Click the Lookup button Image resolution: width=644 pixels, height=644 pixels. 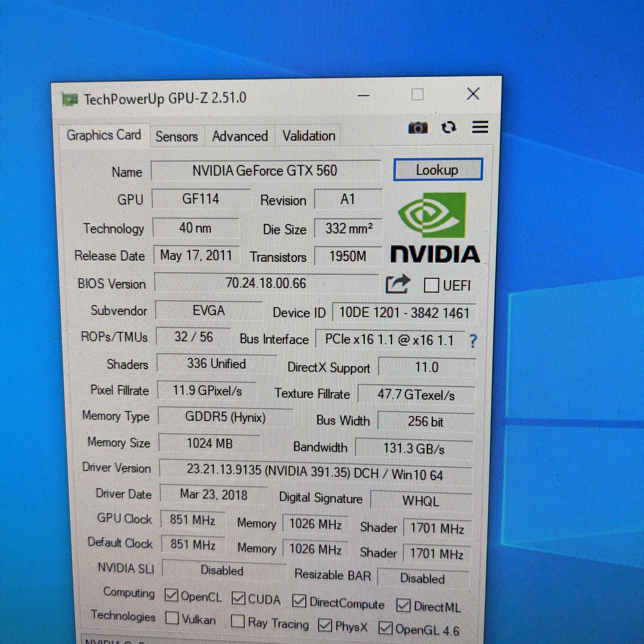(438, 170)
